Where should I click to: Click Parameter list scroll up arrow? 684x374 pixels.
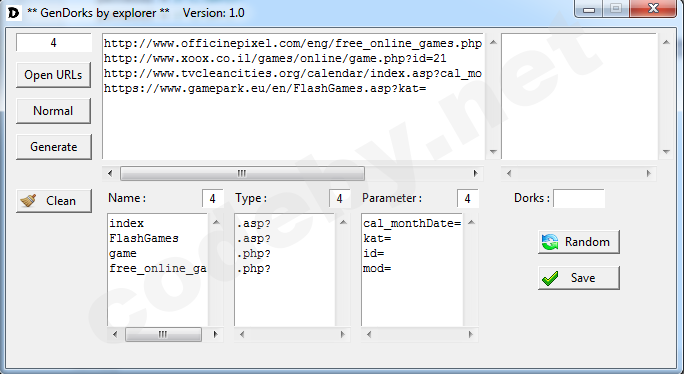click(x=471, y=222)
